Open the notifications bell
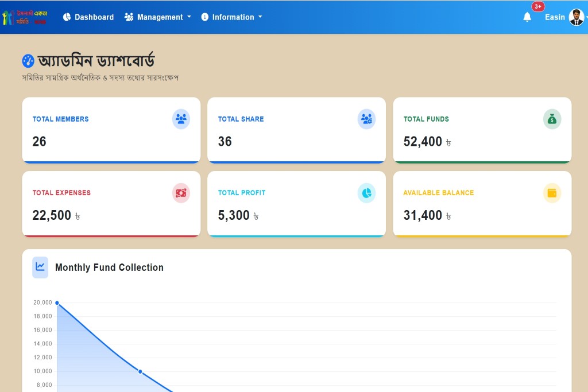The height and width of the screenshot is (392, 588). [527, 17]
